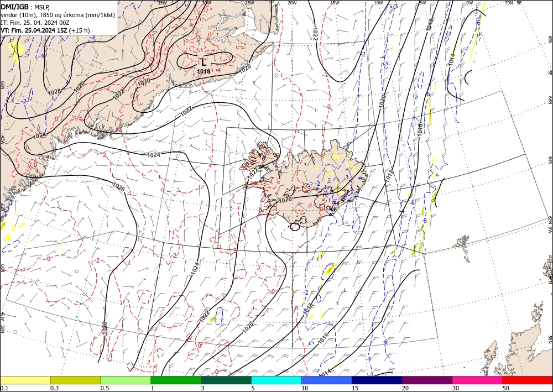This screenshot has width=553, height=392.
Task: Select the green 1–3 precipitation swatch
Action: coord(176,380)
